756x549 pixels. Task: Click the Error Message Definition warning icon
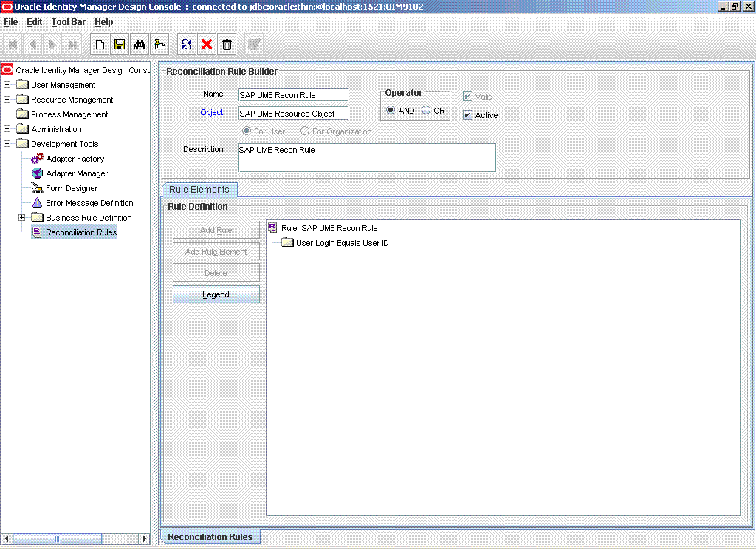click(x=37, y=203)
